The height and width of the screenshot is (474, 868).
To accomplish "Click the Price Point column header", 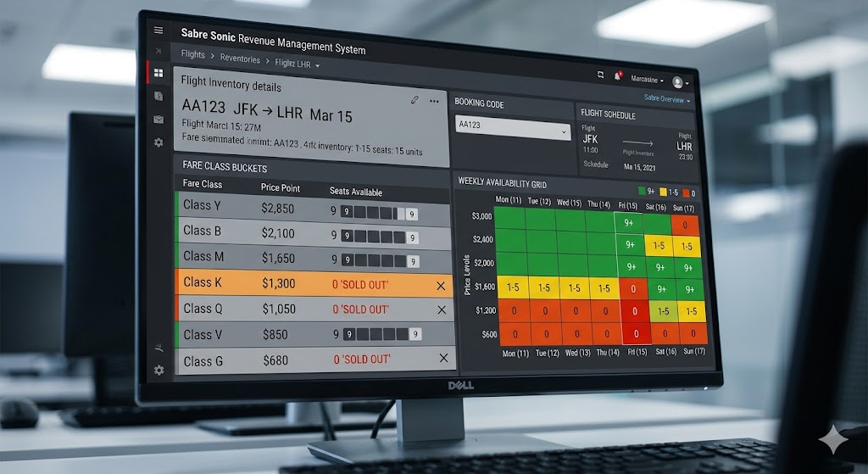I will pyautogui.click(x=280, y=187).
